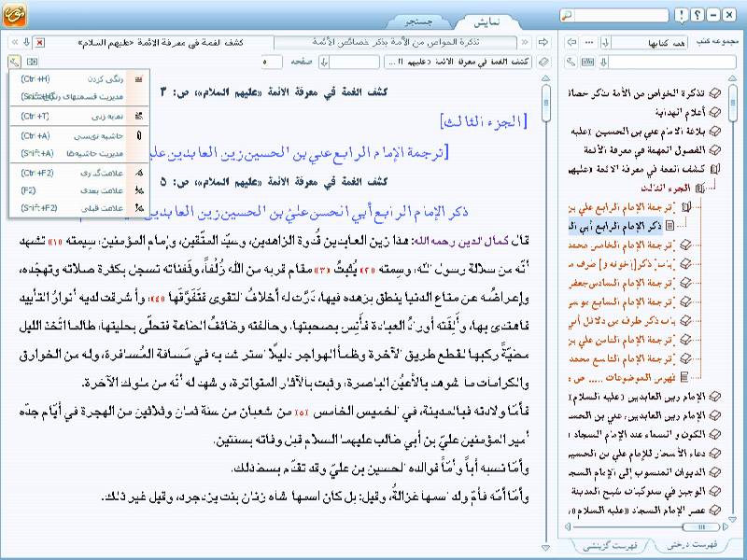Click the left-arrow back navigation button
Screen dimensions: 747x560
[571, 42]
